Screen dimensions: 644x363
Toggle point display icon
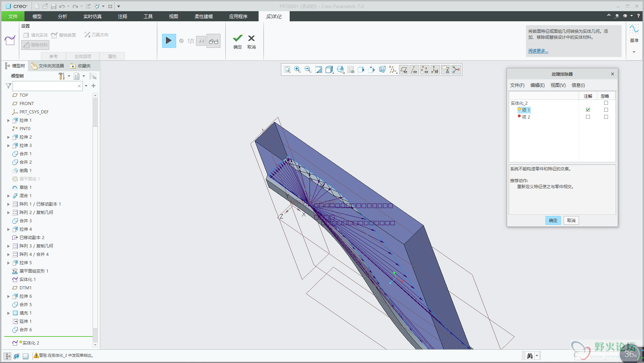(x=425, y=70)
